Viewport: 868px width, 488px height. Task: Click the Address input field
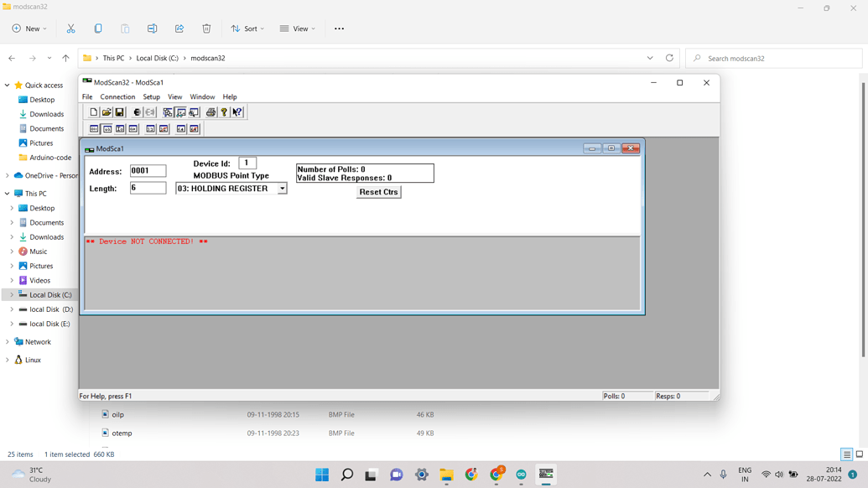pyautogui.click(x=148, y=169)
